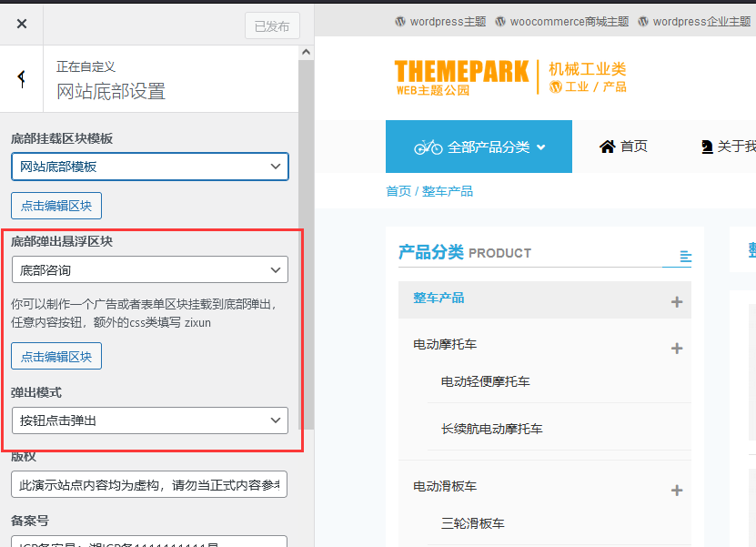Open the 弹出模式 dropdown

pos(149,420)
